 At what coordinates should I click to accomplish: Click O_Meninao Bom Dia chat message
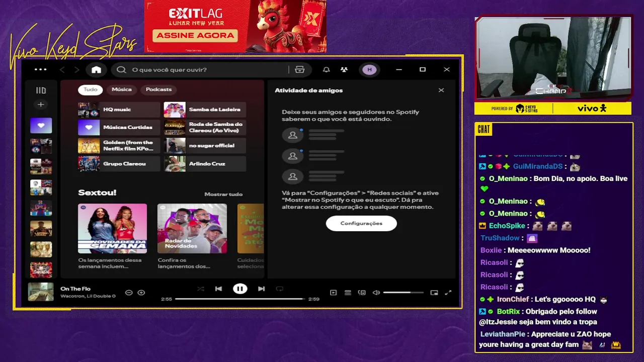click(x=553, y=184)
